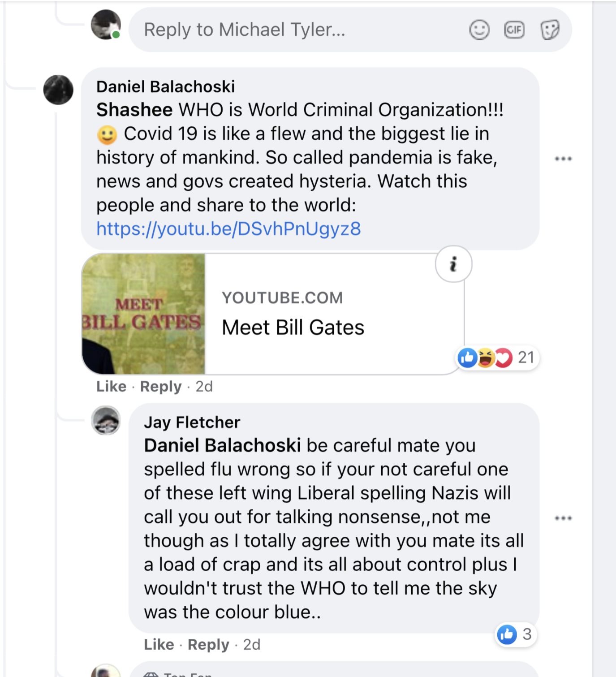Viewport: 616px width, 677px height.
Task: Open the GIF selector in reply box
Action: coord(514,30)
